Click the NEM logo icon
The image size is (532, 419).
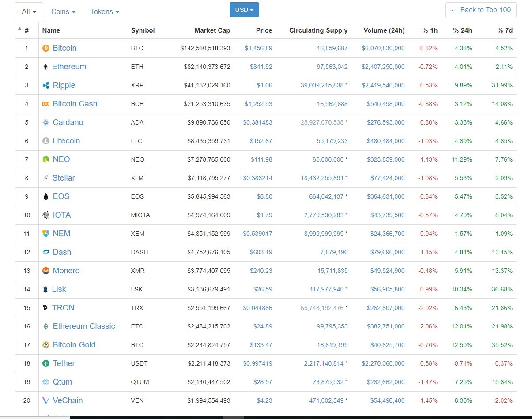click(x=46, y=234)
